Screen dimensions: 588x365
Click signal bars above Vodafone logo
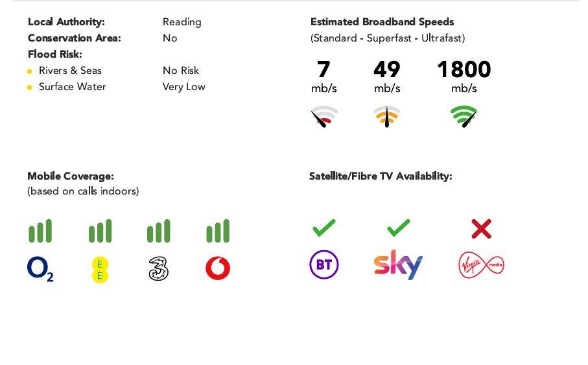(218, 231)
